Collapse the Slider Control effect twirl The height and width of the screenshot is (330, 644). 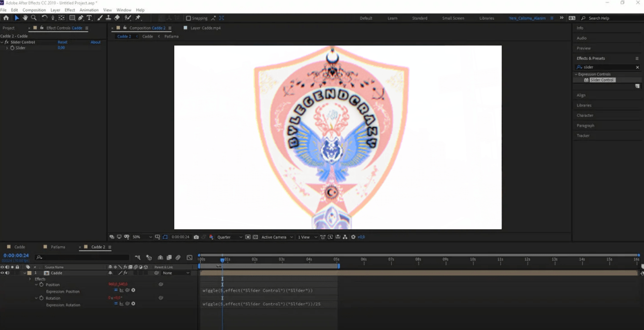coord(3,43)
